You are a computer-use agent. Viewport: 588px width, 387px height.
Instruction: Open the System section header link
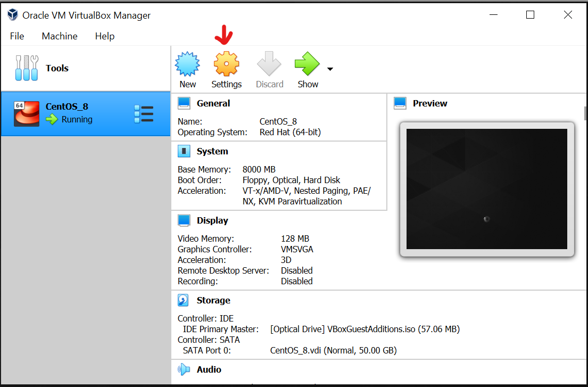(212, 151)
